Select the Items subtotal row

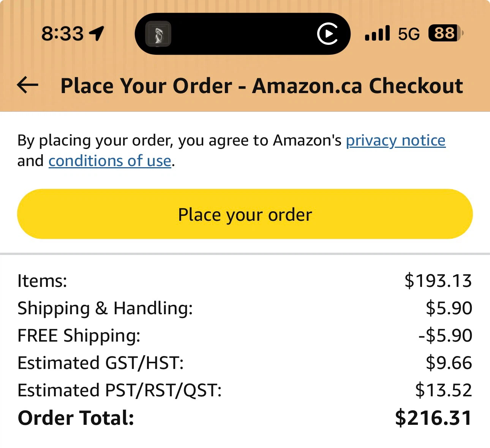(x=245, y=281)
